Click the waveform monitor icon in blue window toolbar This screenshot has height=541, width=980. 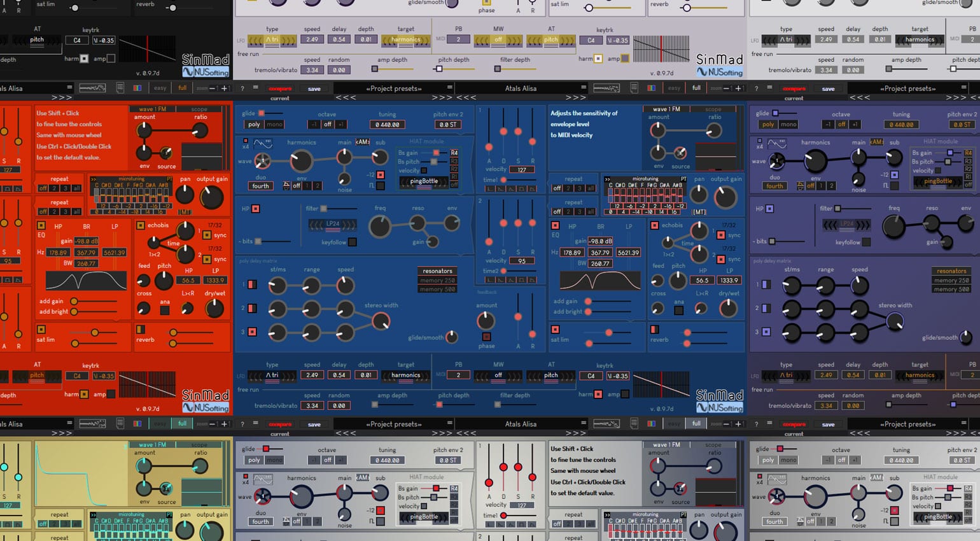pos(606,88)
